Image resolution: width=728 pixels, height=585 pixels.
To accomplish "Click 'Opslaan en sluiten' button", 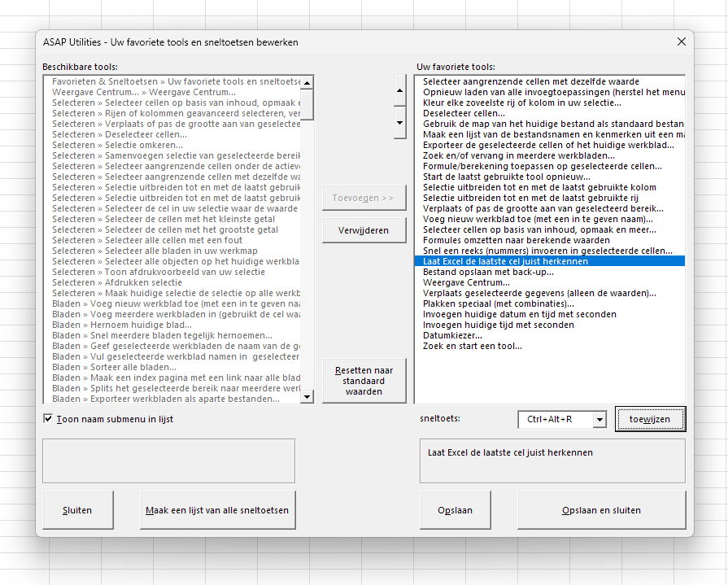I will click(x=601, y=510).
